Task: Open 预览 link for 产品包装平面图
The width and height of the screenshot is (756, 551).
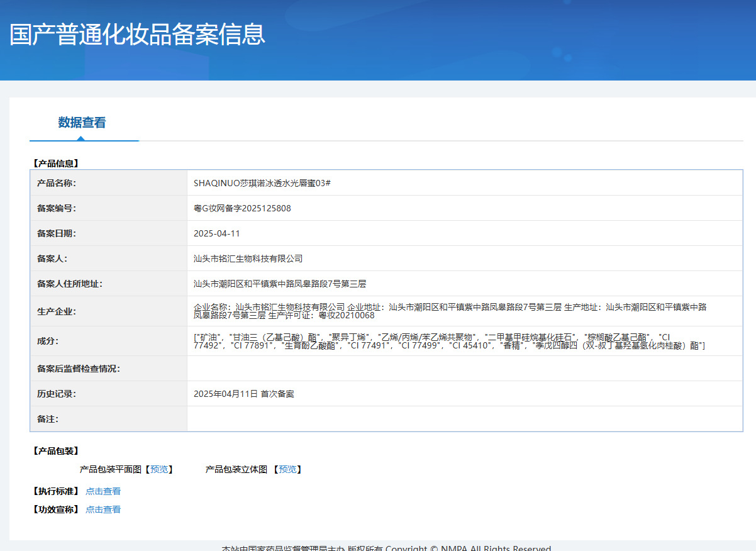Action: 159,469
